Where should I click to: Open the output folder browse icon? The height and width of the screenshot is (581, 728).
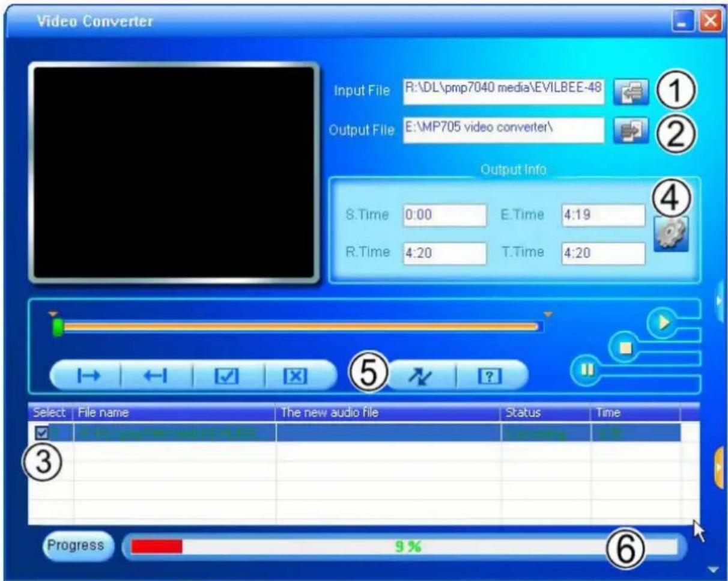click(x=631, y=132)
